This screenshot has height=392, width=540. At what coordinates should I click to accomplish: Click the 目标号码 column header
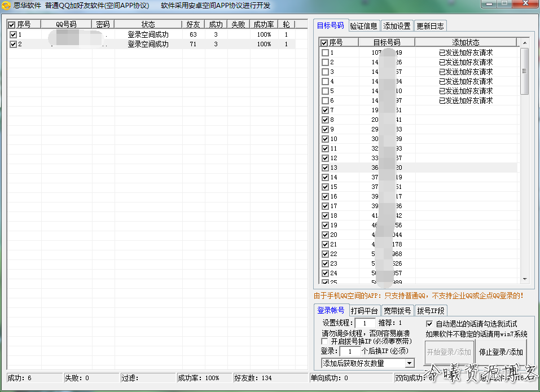tap(387, 42)
